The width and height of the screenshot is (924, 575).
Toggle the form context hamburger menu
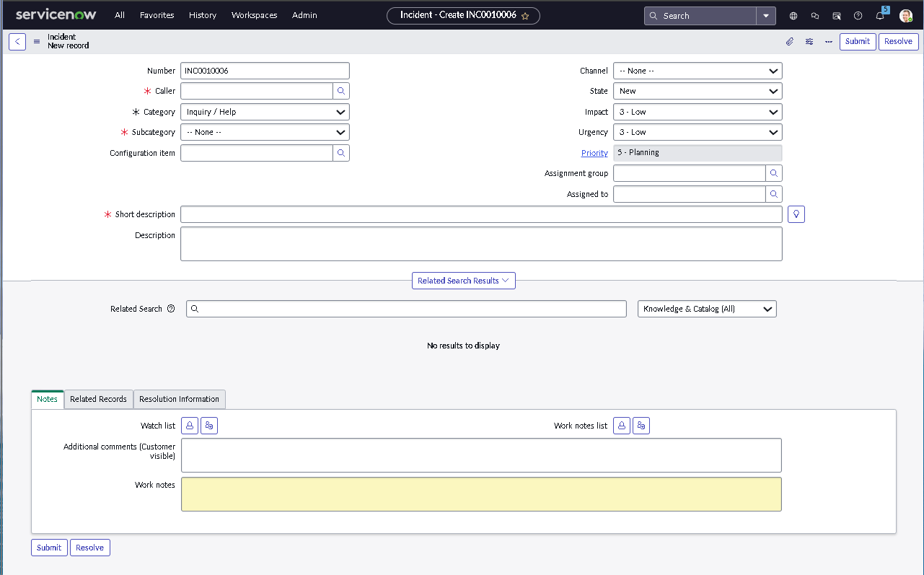pos(36,41)
